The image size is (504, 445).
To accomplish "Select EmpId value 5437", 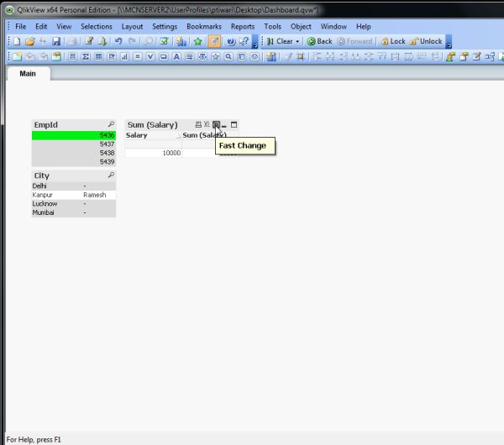I will pos(74,144).
